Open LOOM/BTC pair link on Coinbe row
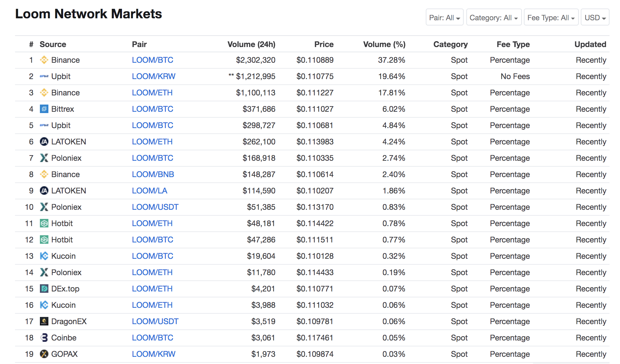 pos(152,338)
